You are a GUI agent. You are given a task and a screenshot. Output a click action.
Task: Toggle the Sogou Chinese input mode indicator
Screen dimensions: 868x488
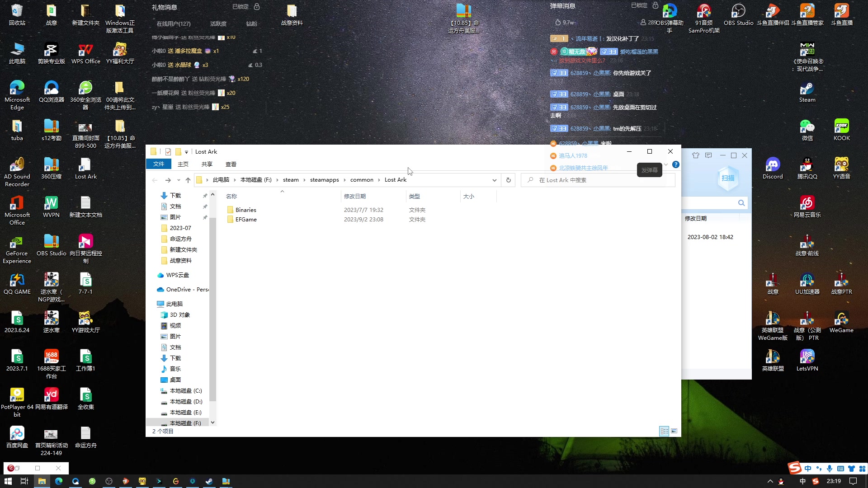pyautogui.click(x=807, y=469)
